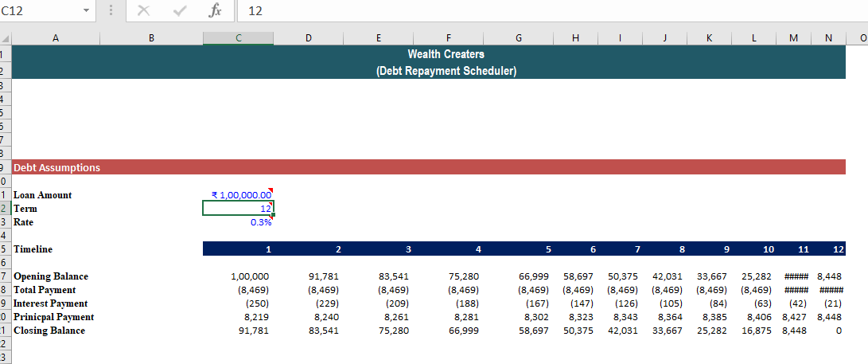
Task: Select column A header
Action: tap(56, 38)
